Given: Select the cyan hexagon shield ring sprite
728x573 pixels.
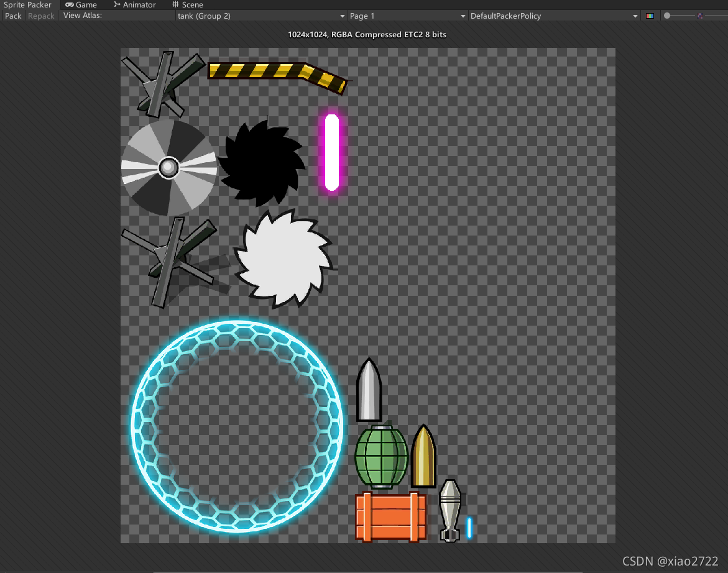Looking at the screenshot, I should 237,426.
